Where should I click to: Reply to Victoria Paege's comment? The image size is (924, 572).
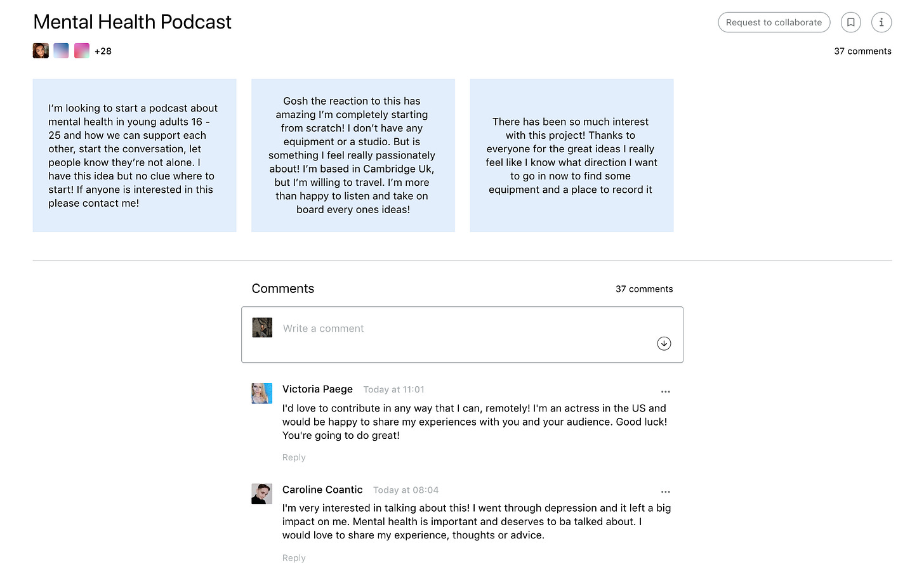pos(294,457)
